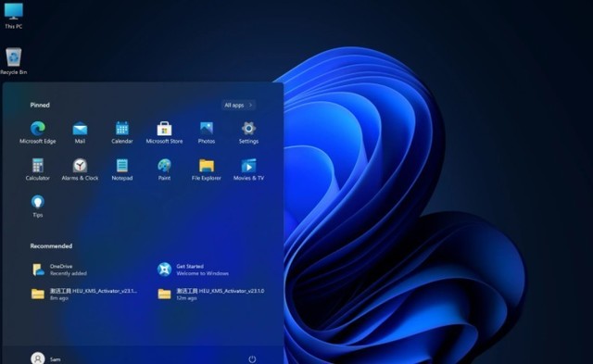Open Notepad from pinned apps
Image resolution: width=593 pixels, height=364 pixels.
point(122,169)
